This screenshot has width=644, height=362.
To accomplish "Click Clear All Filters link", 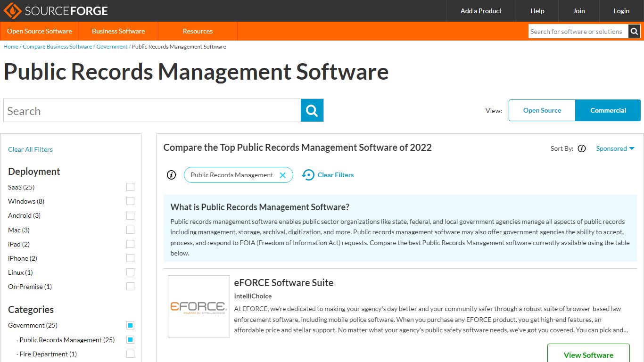I will tap(30, 149).
